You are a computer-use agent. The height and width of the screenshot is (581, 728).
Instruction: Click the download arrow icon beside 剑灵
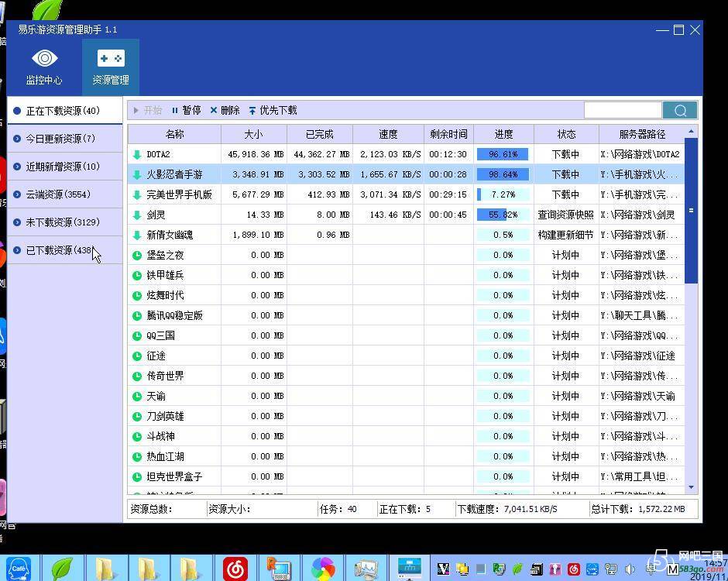tap(137, 215)
